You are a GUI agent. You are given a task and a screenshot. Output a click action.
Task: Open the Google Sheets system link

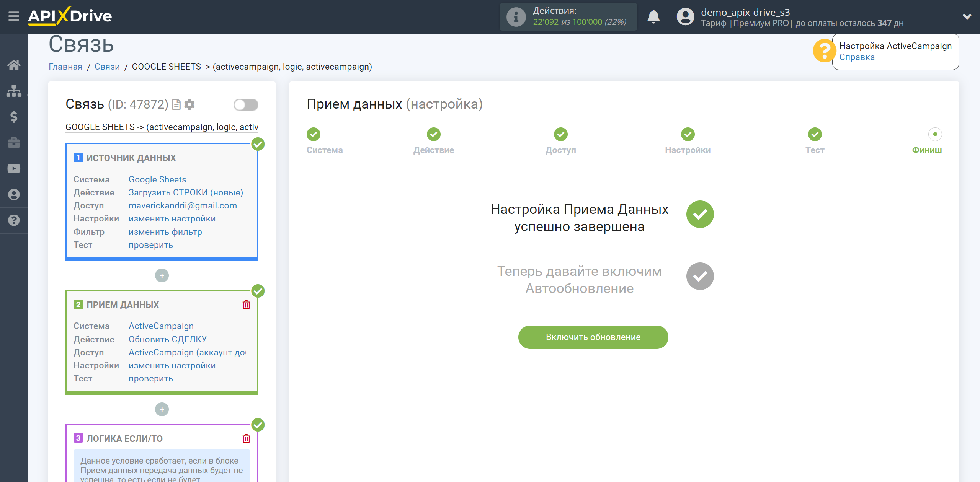(x=157, y=179)
